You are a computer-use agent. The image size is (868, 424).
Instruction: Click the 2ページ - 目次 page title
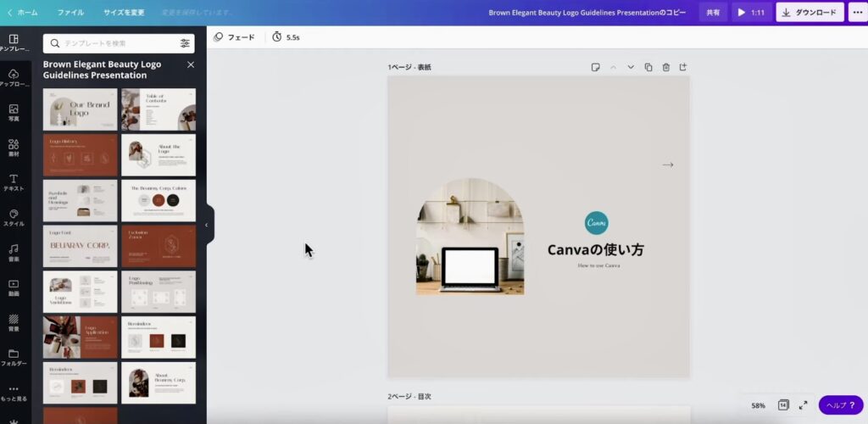409,396
